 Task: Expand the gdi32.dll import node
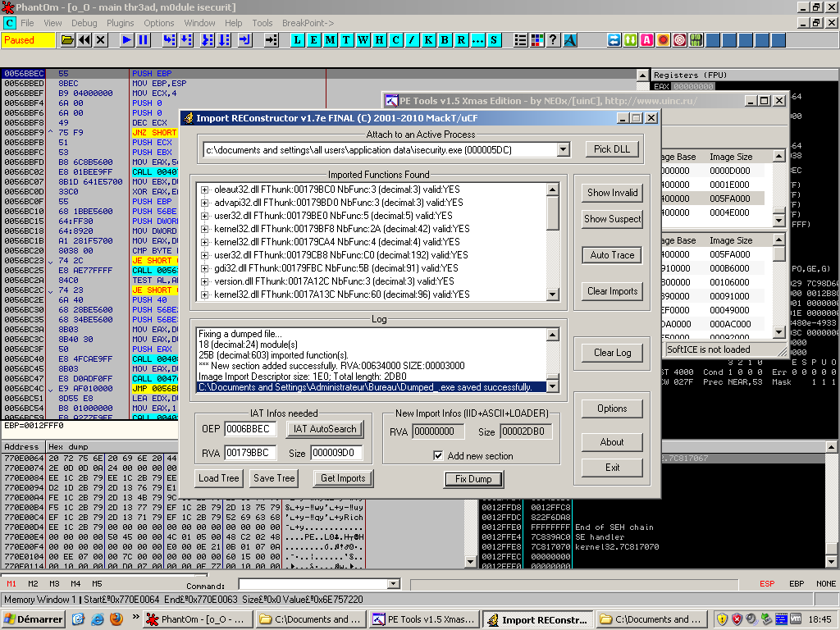[x=204, y=268]
